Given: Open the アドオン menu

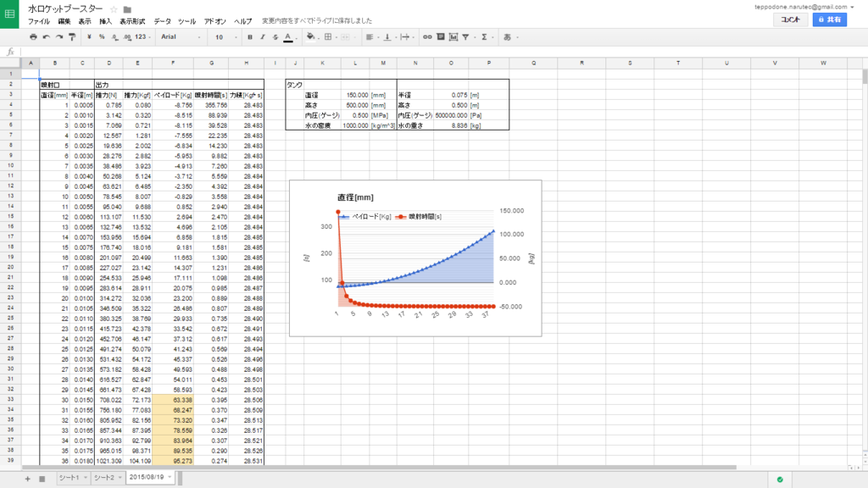Looking at the screenshot, I should [x=214, y=21].
